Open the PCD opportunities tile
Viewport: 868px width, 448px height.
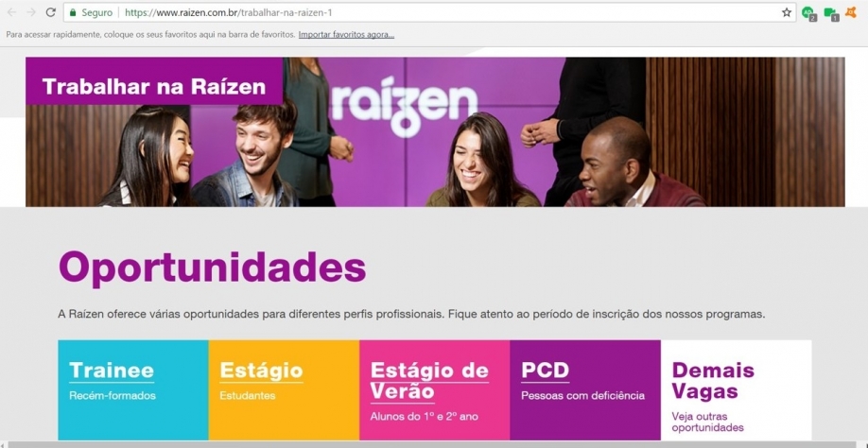pos(585,390)
